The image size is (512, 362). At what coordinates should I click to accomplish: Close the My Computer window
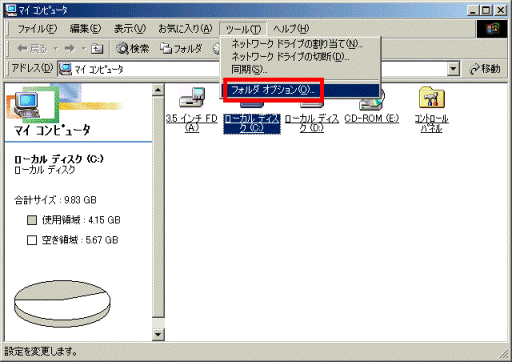pos(500,10)
